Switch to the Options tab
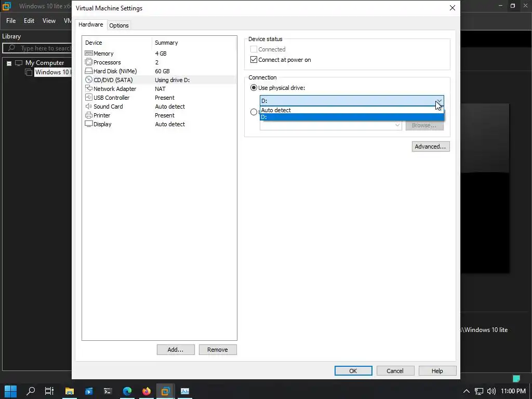The image size is (532, 399). [119, 25]
